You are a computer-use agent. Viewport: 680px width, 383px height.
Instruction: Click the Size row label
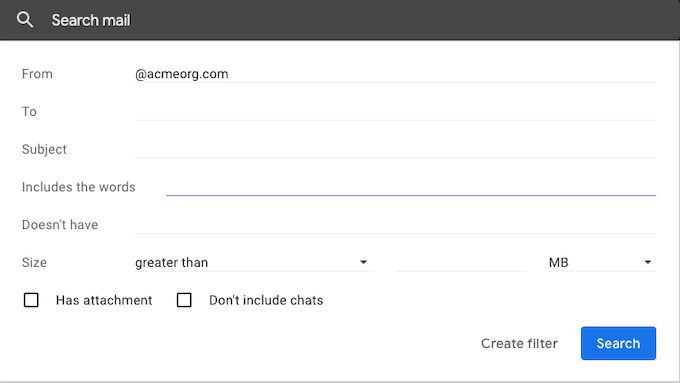[34, 262]
